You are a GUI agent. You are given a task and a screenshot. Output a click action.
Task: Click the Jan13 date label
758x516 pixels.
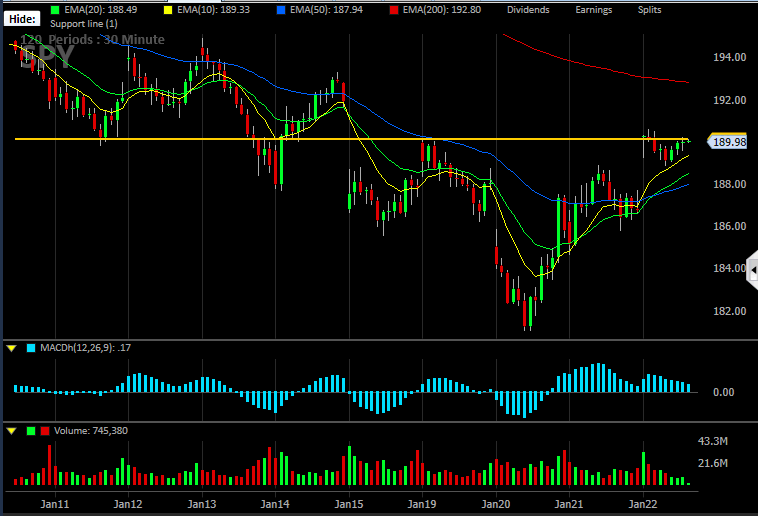coord(202,504)
